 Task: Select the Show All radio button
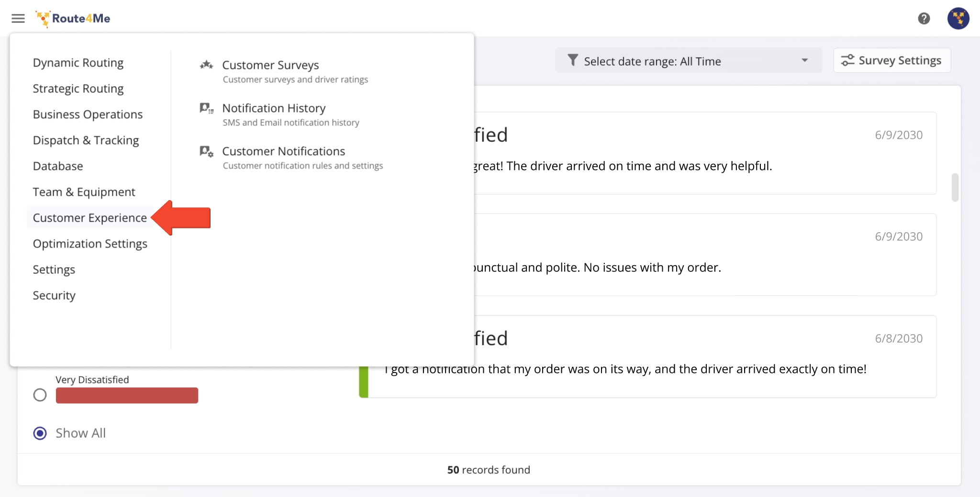40,433
